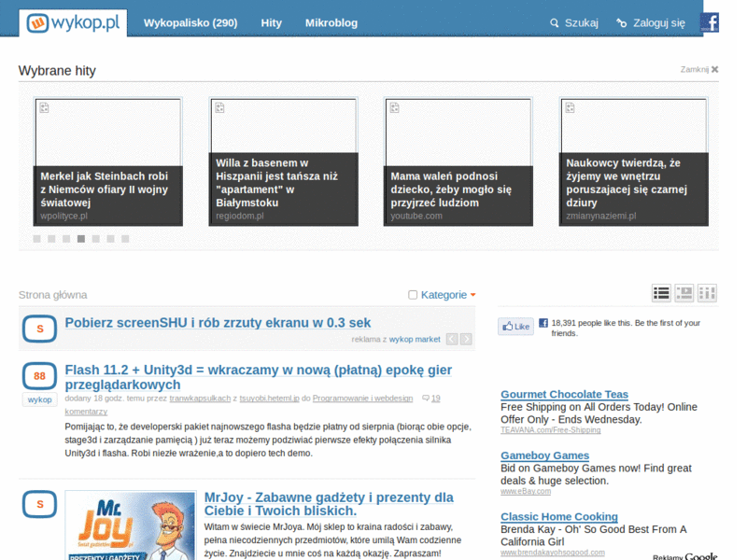This screenshot has height=560, width=747.
Task: Open Gourmet Chocolate Teas ad
Action: coord(564,394)
